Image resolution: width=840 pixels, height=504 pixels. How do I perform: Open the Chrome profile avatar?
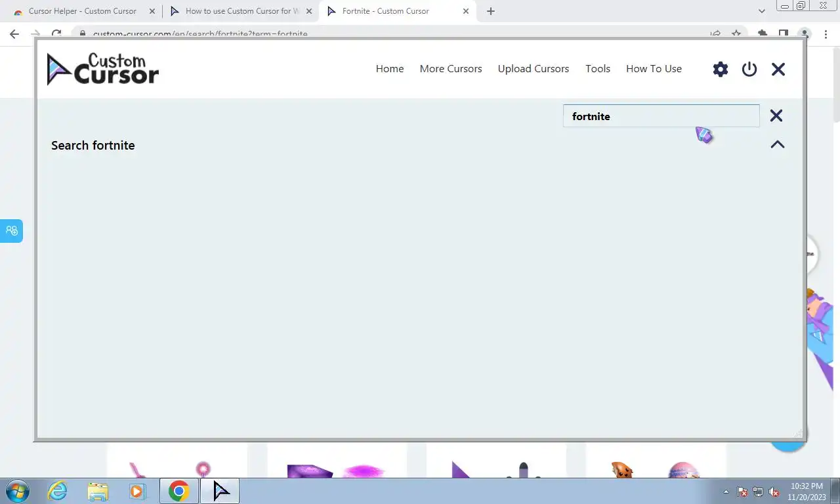[805, 33]
